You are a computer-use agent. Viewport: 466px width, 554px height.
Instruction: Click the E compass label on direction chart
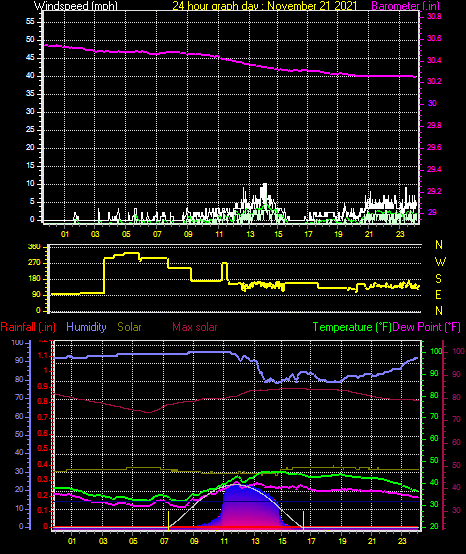click(x=438, y=295)
